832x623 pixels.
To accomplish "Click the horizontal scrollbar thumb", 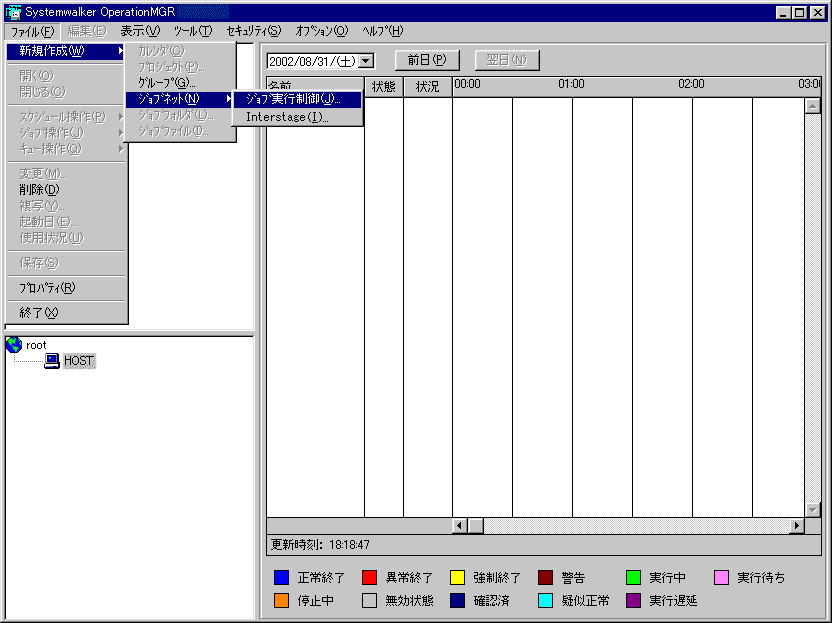I will pos(476,526).
